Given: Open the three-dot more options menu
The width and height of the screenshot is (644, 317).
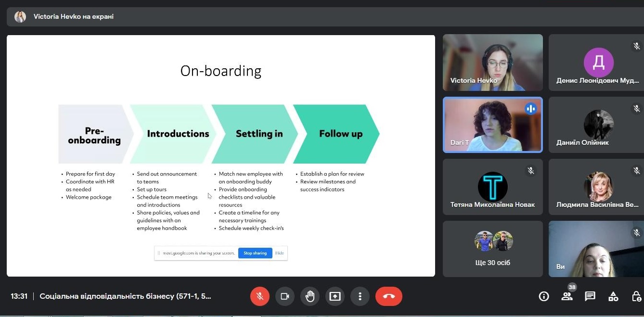Looking at the screenshot, I should pos(360,296).
